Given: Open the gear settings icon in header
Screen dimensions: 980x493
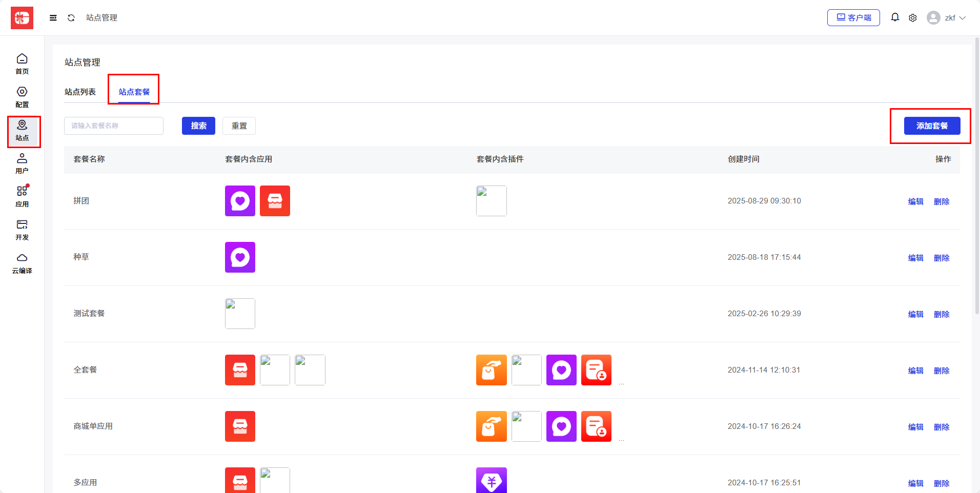Looking at the screenshot, I should 913,18.
